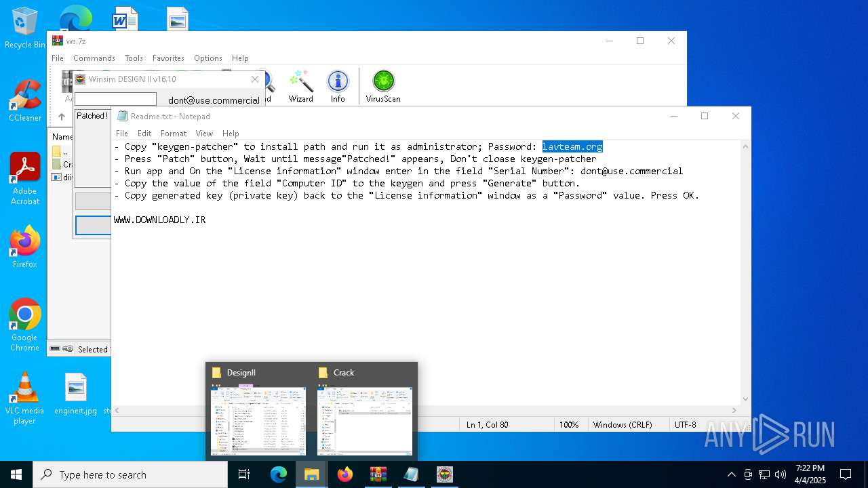The width and height of the screenshot is (868, 488).
Task: Open Notepad File menu
Action: (122, 134)
